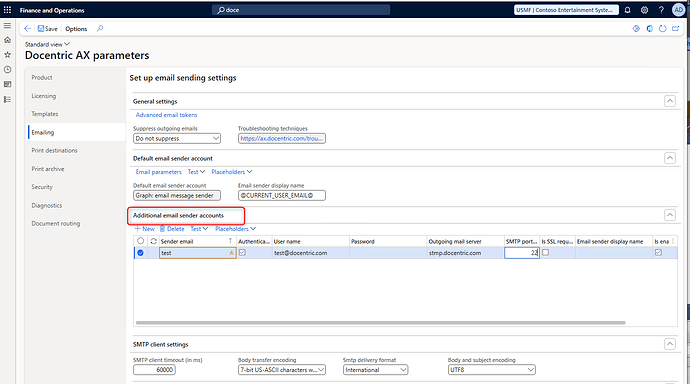Image resolution: width=690 pixels, height=384 pixels.
Task: Switch to the Print destinations tab
Action: [x=54, y=150]
